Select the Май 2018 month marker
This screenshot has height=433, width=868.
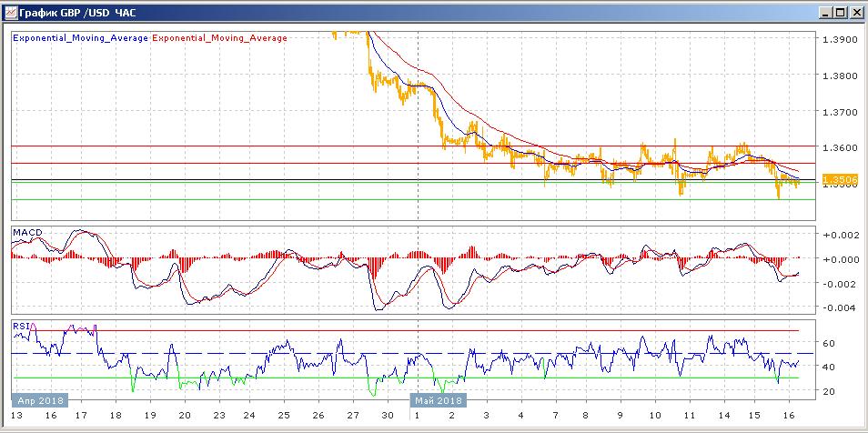436,400
